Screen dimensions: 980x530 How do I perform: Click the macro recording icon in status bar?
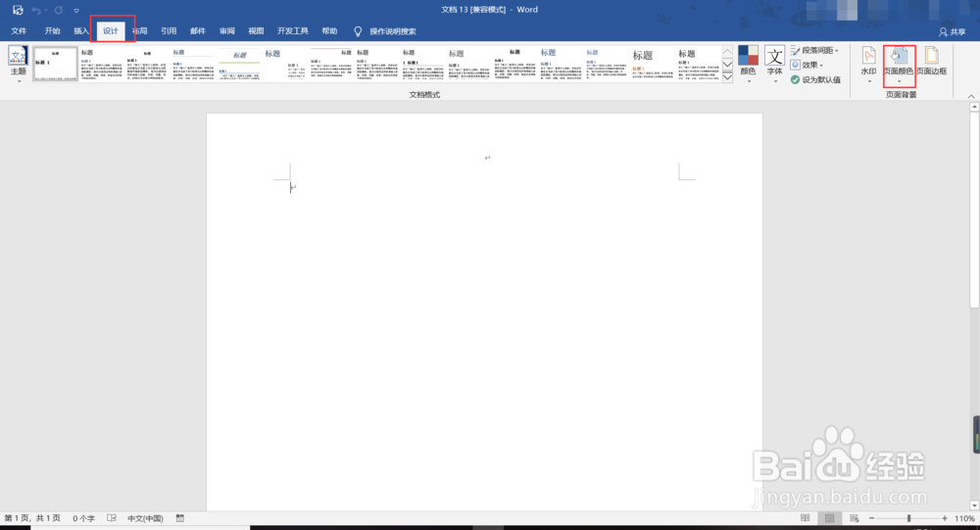(180, 518)
